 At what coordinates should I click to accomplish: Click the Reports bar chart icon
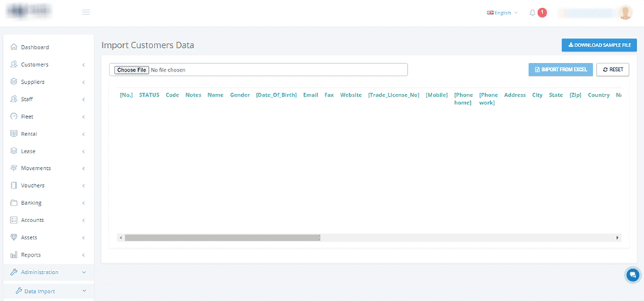tap(14, 254)
